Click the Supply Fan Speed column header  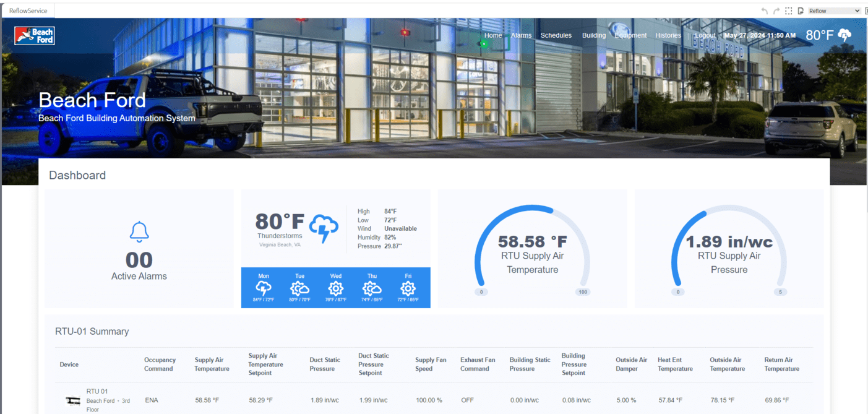point(431,364)
